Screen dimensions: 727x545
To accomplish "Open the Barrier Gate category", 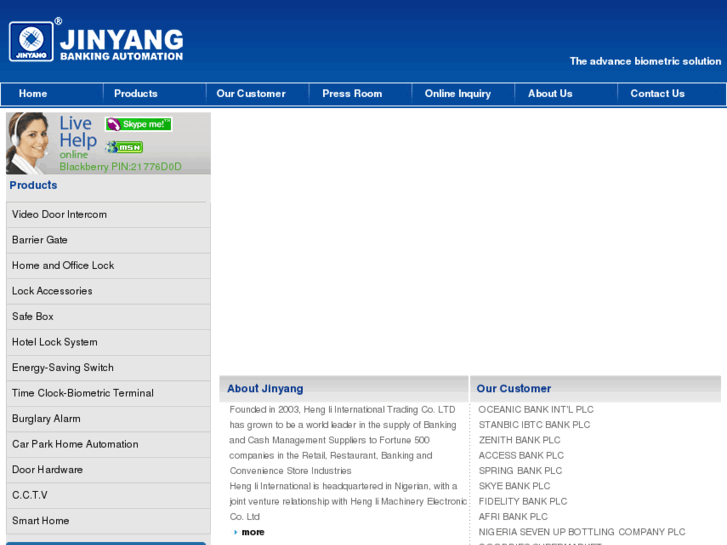I will (x=108, y=240).
